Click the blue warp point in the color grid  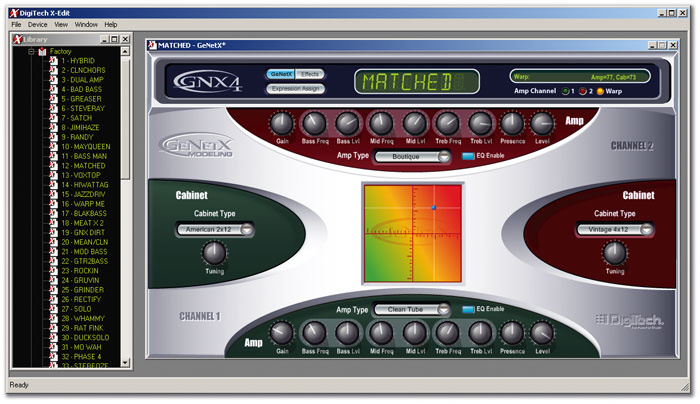(433, 208)
